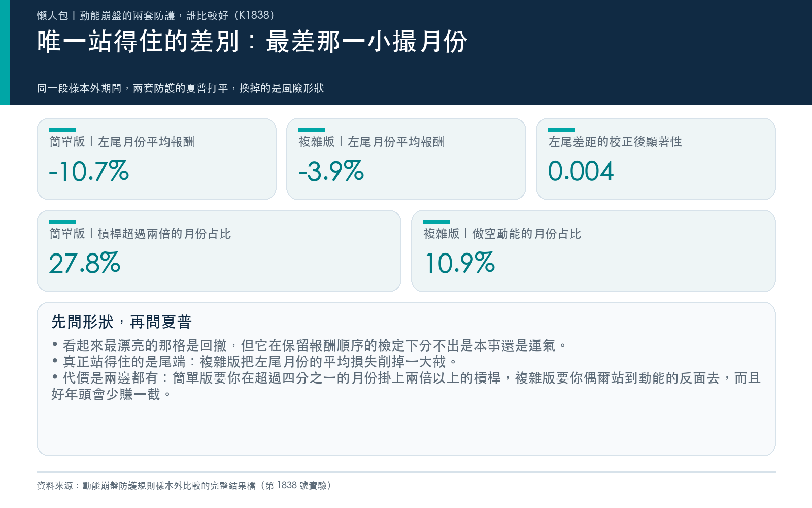Click the bullet starting 真正站得住的是尾端
The image size is (812, 508).
[x=254, y=362]
